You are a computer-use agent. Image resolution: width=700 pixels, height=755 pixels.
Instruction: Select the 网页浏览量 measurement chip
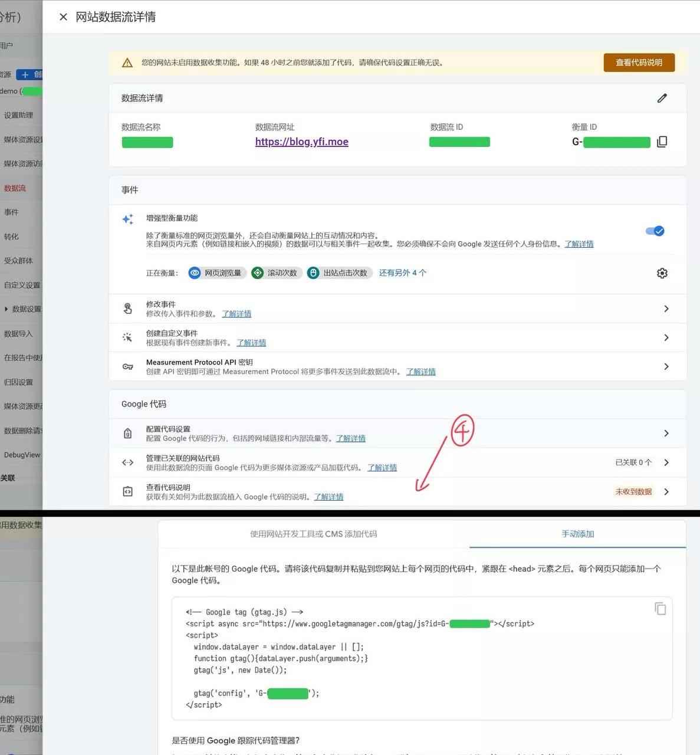[x=216, y=273]
